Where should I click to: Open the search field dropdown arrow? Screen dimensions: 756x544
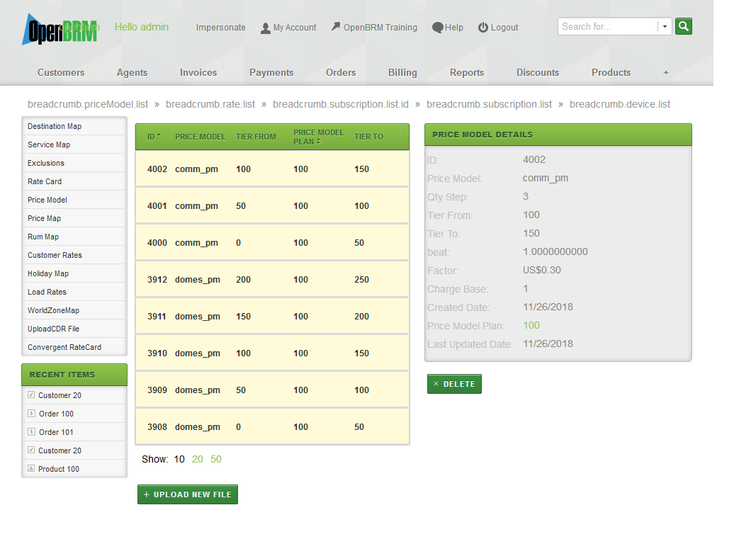click(x=665, y=26)
